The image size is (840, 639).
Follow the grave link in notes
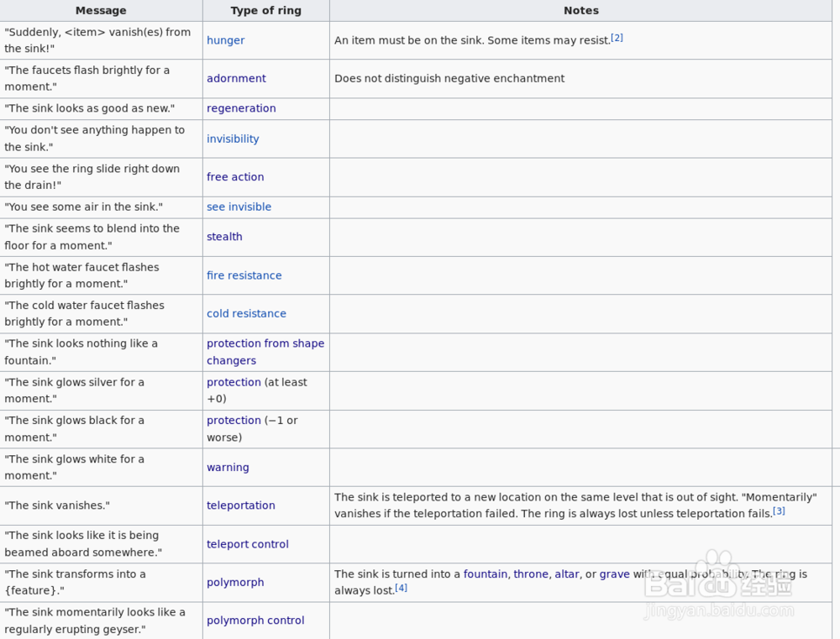tap(615, 574)
